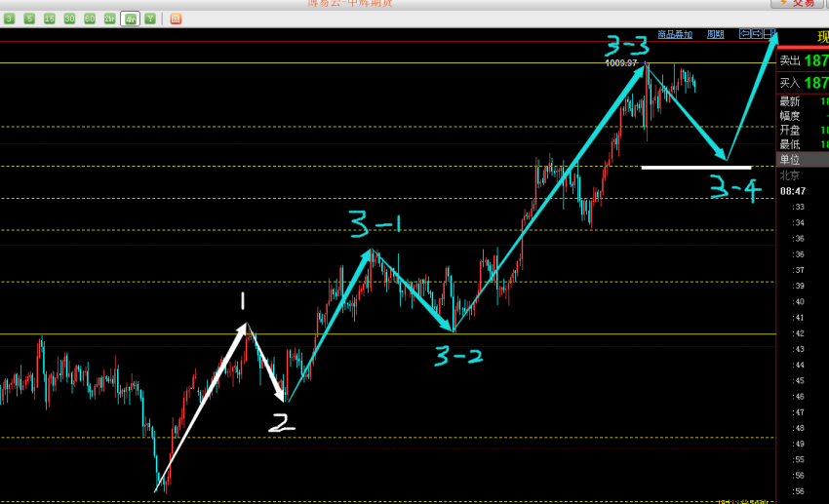Click the 现 tab header in quote panel
The image size is (829, 504).
pos(822,37)
